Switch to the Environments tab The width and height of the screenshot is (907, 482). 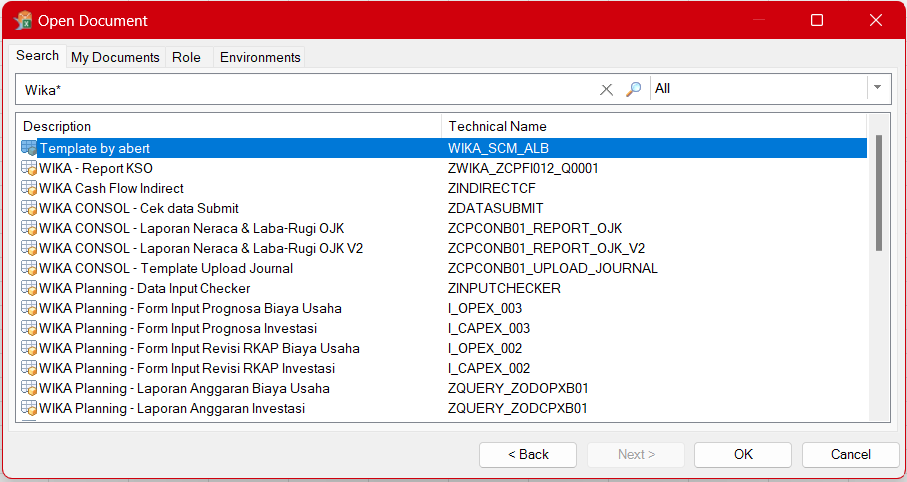tap(260, 57)
